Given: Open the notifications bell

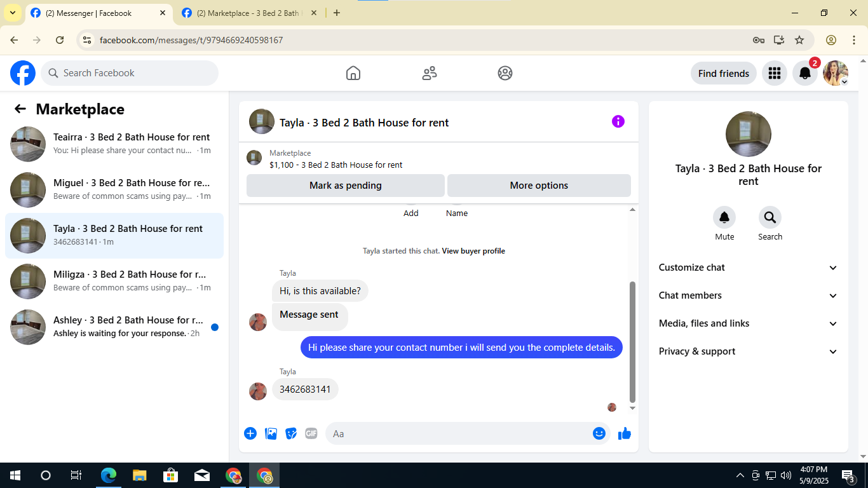Looking at the screenshot, I should pos(804,73).
